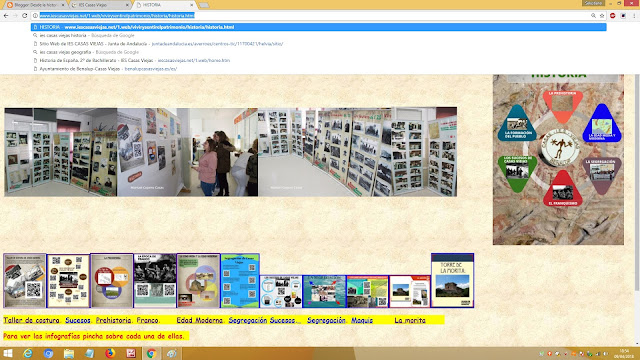Open the Taller de costura link
Viewport: 640px width, 360px height.
pyautogui.click(x=31, y=320)
